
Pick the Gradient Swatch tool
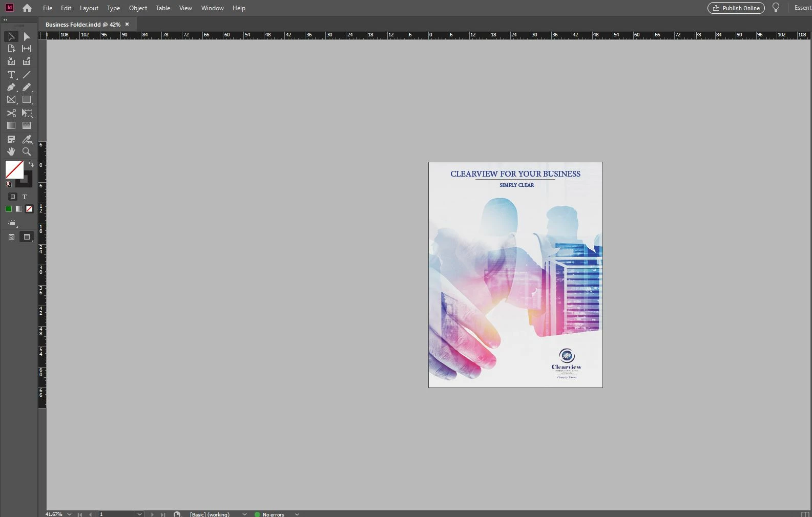tap(11, 125)
